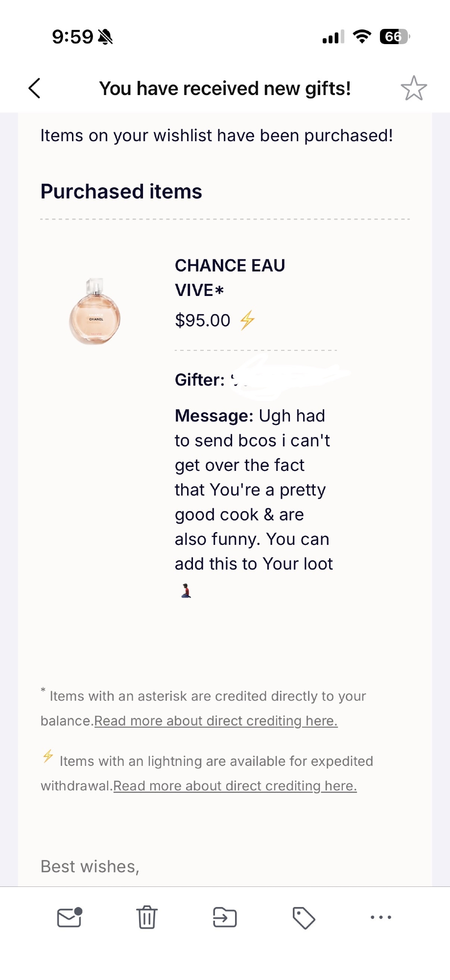
Task: Tap the lightning icon beside $95.00
Action: pos(248,320)
